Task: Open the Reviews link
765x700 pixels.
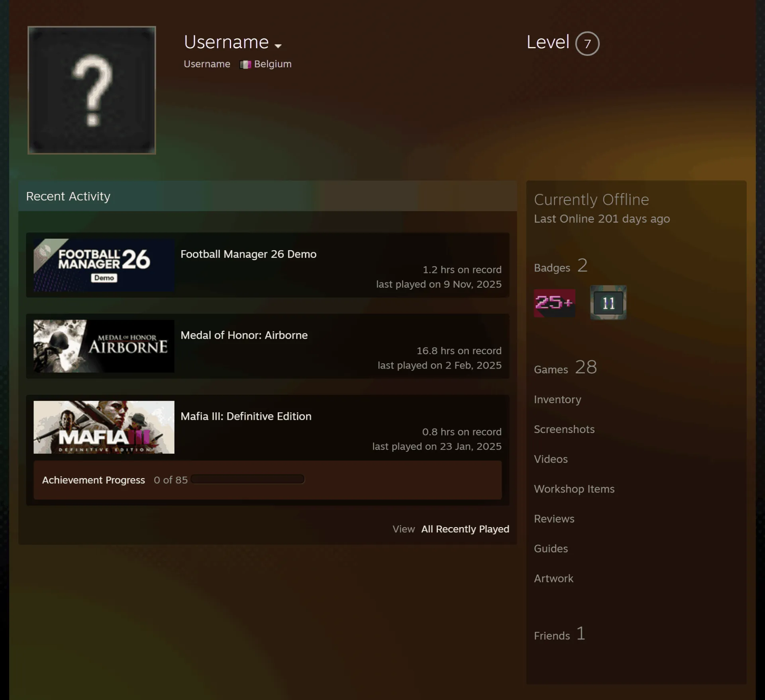Action: click(554, 519)
